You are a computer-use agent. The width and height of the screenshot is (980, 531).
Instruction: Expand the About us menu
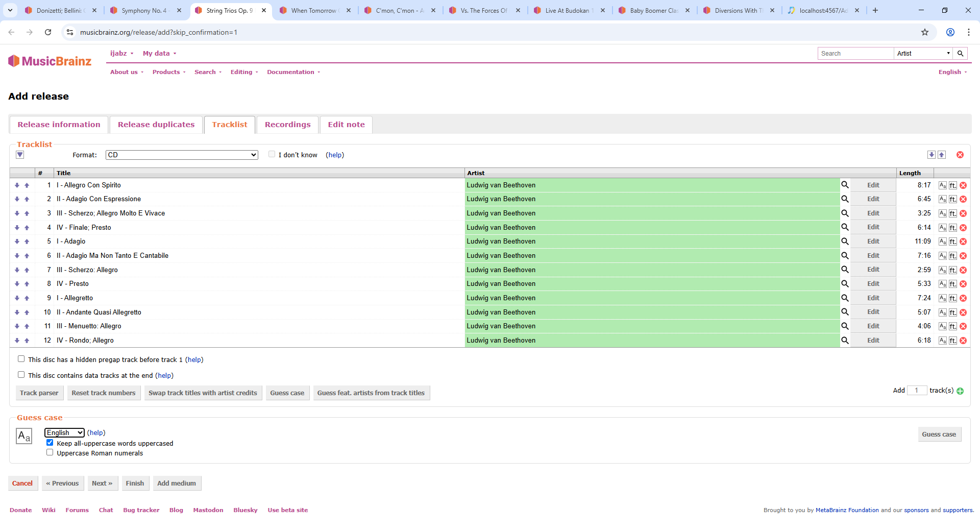pyautogui.click(x=127, y=72)
